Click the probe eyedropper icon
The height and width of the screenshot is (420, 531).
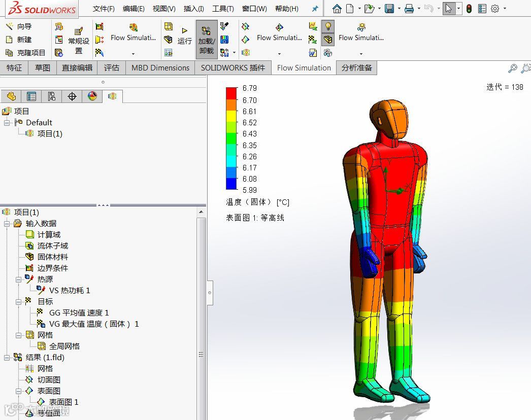click(x=224, y=26)
